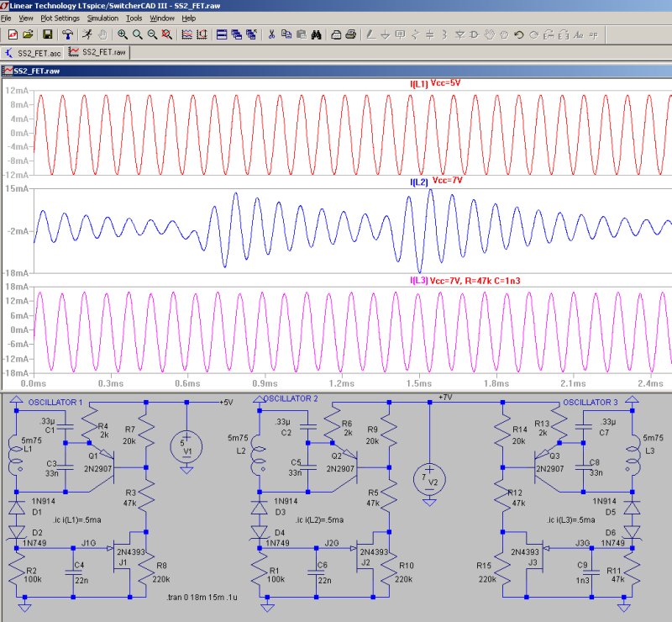Select the SS2_FET.raw tab
The image size is (672, 622).
97,52
